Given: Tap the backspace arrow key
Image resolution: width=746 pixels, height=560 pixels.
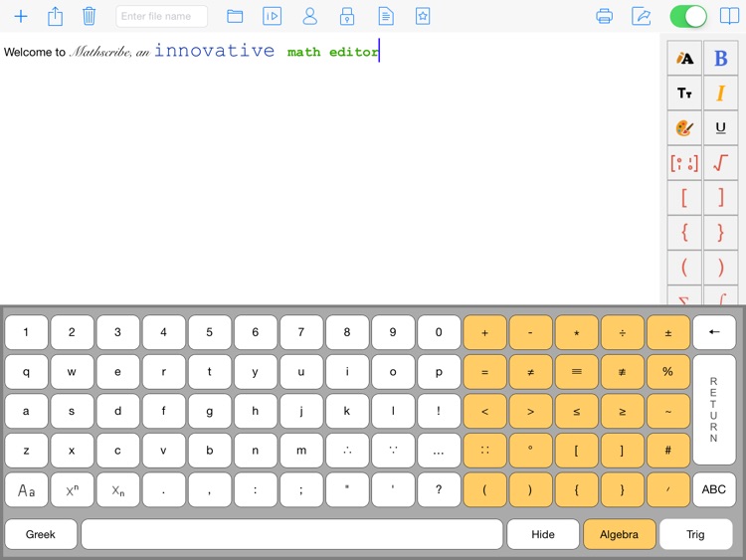Looking at the screenshot, I should [714, 332].
